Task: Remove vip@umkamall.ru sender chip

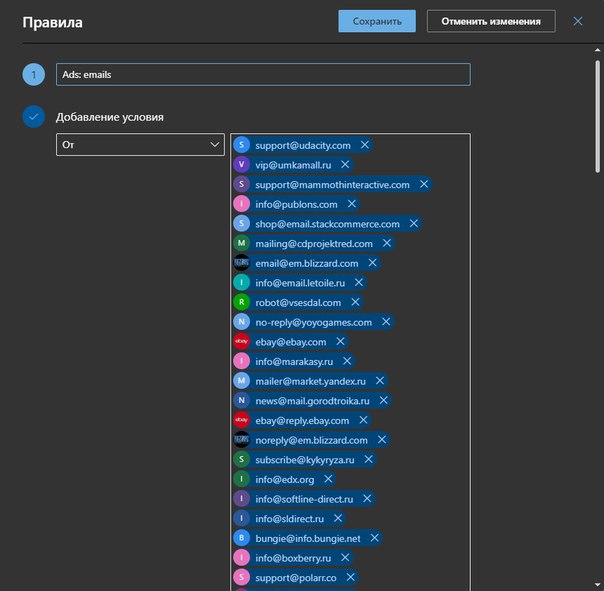Action: click(345, 165)
